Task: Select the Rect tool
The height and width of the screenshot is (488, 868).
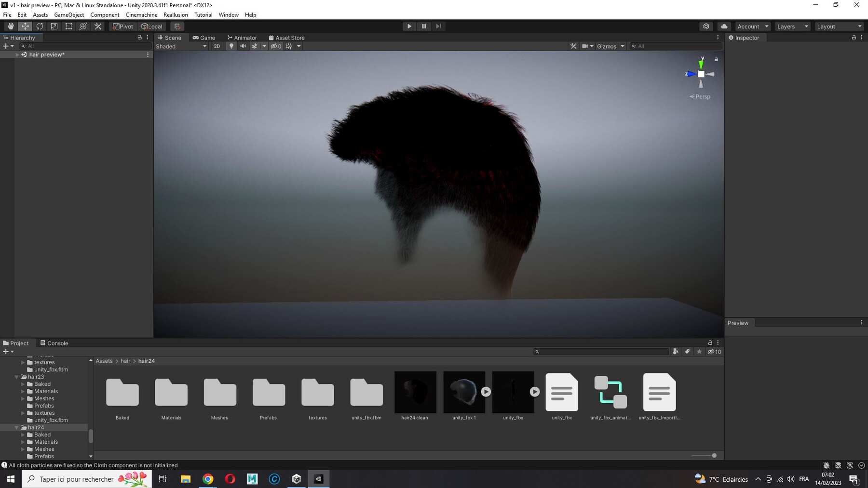Action: click(x=68, y=26)
